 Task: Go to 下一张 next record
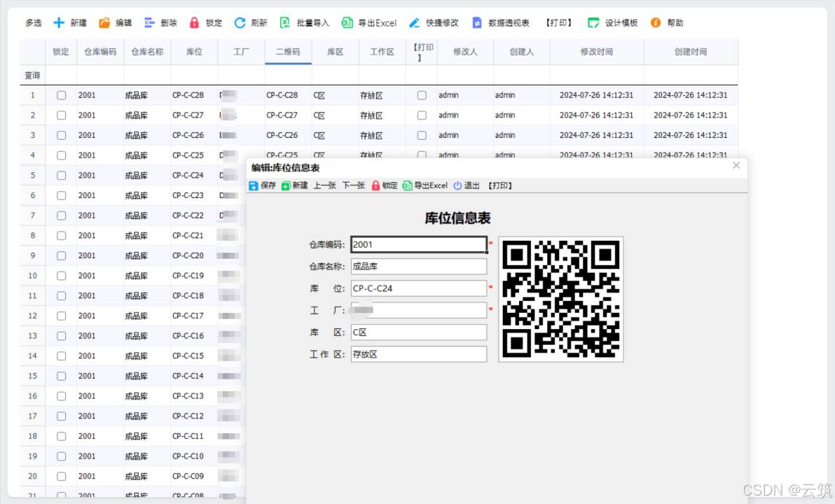353,185
